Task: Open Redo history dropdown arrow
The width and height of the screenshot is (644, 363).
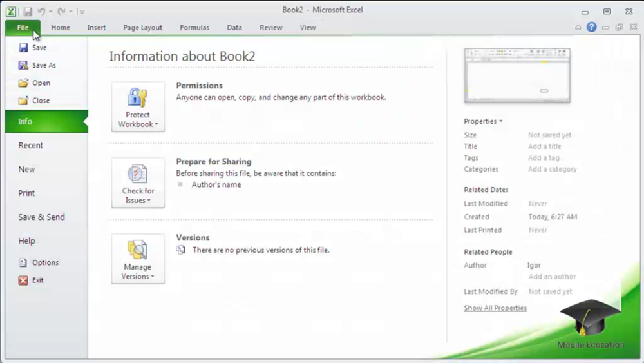Action: 71,12
